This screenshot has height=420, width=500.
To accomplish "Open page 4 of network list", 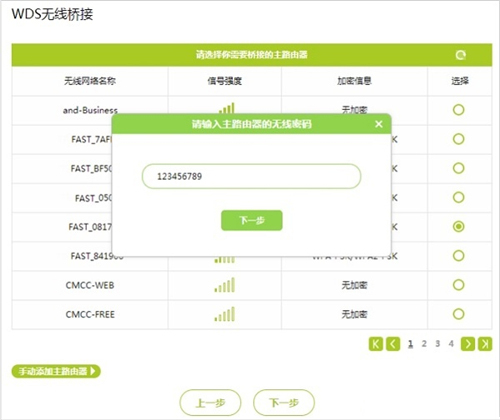I will click(451, 344).
